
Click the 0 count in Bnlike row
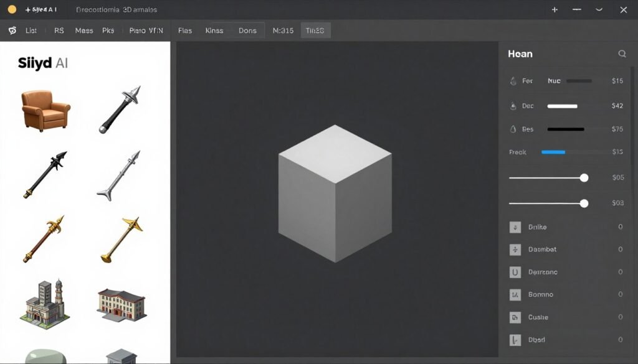pos(620,227)
